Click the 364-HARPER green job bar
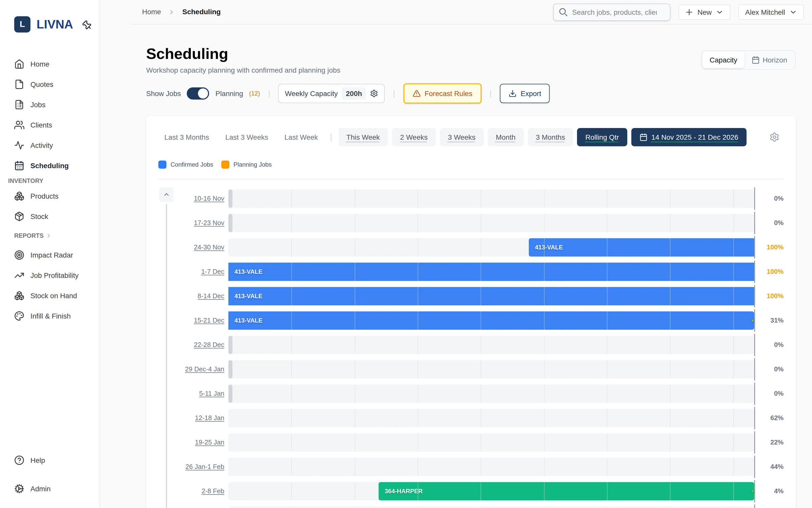 click(x=566, y=491)
